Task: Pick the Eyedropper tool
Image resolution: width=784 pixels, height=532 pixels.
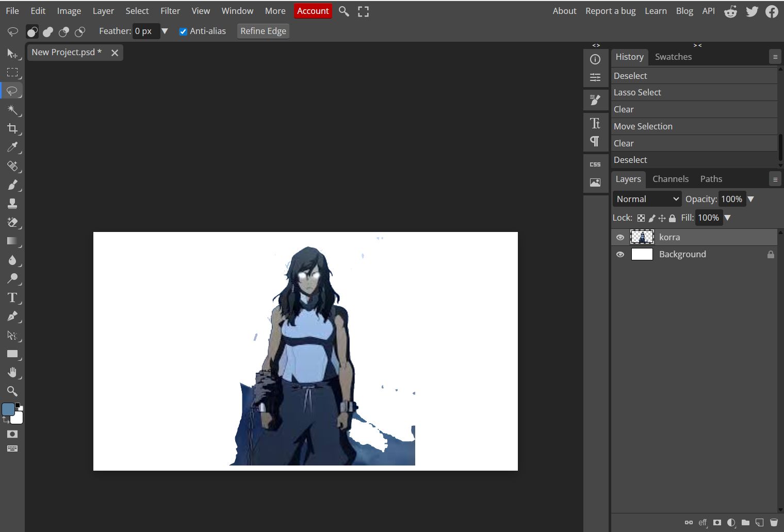Action: (x=13, y=147)
